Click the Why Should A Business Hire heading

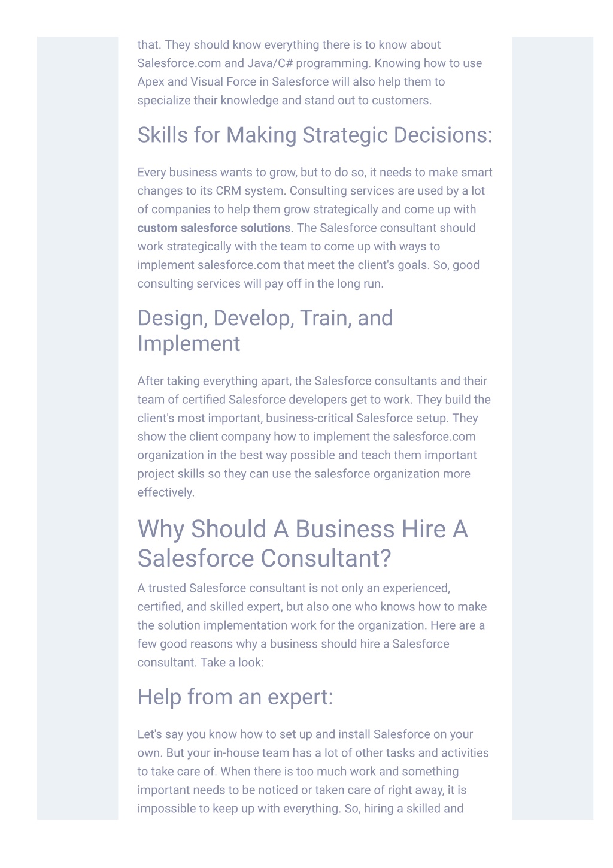click(302, 543)
